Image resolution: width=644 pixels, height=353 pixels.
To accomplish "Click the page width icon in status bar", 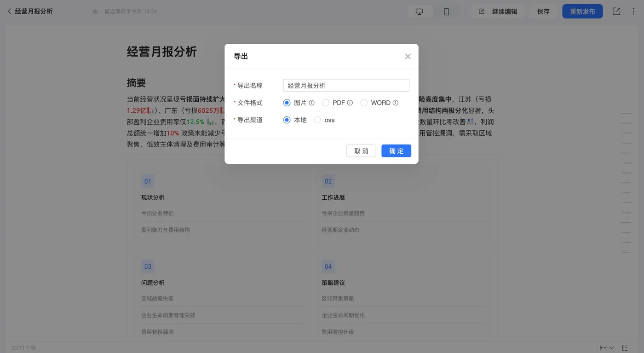I will 603,348.
